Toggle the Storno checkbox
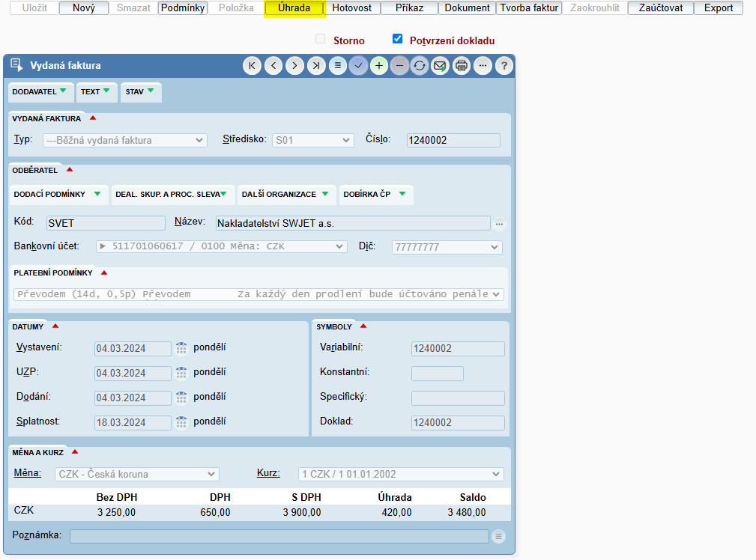 320,39
